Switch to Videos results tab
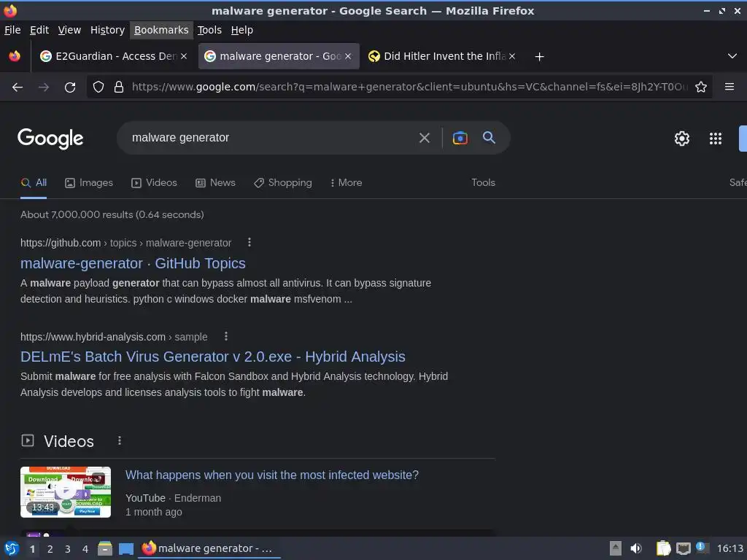747x560 pixels. tap(155, 183)
